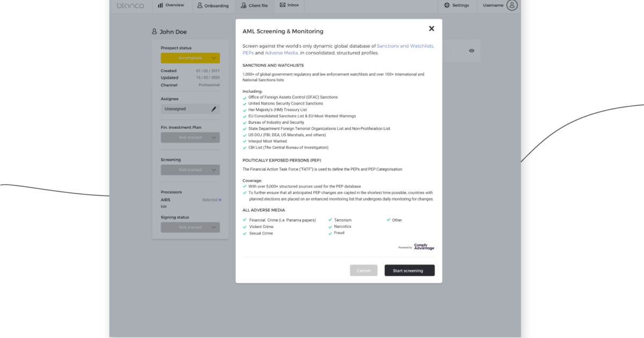Click the US DOJ list item text

click(287, 135)
